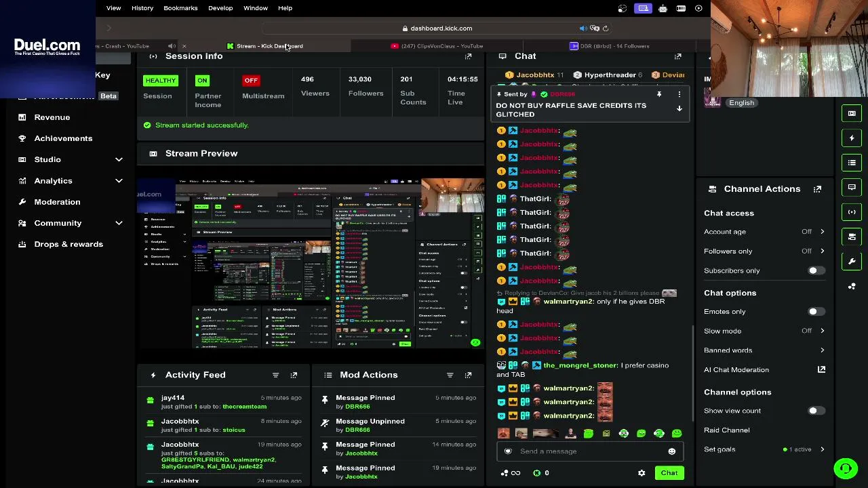This screenshot has width=868, height=488.
Task: Expand the Studio sidebar section
Action: coord(119,159)
